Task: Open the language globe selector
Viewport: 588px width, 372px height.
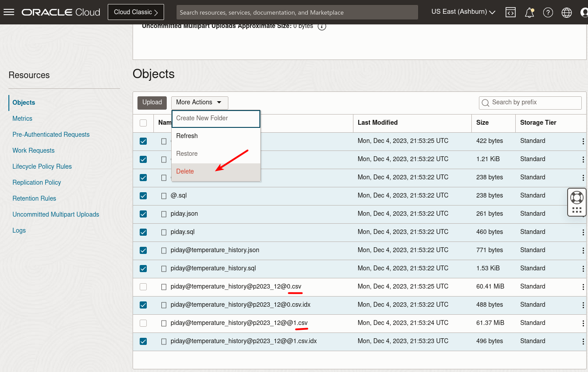Action: pos(567,12)
